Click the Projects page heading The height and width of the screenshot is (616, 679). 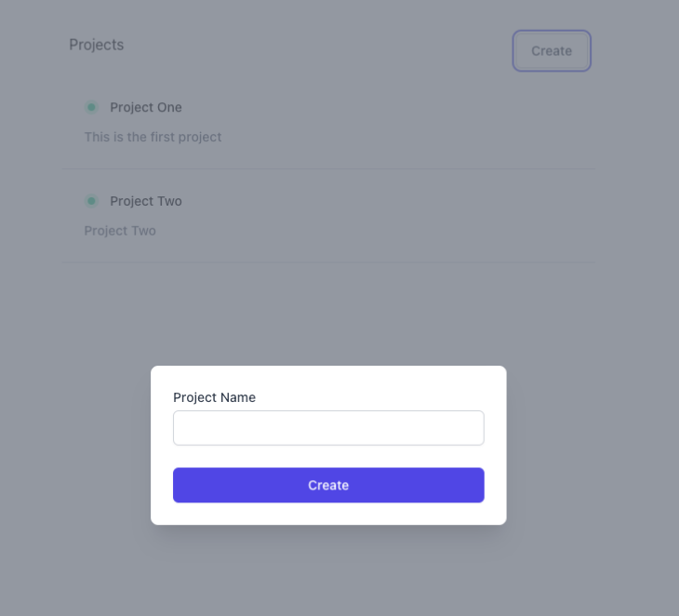[x=97, y=45]
